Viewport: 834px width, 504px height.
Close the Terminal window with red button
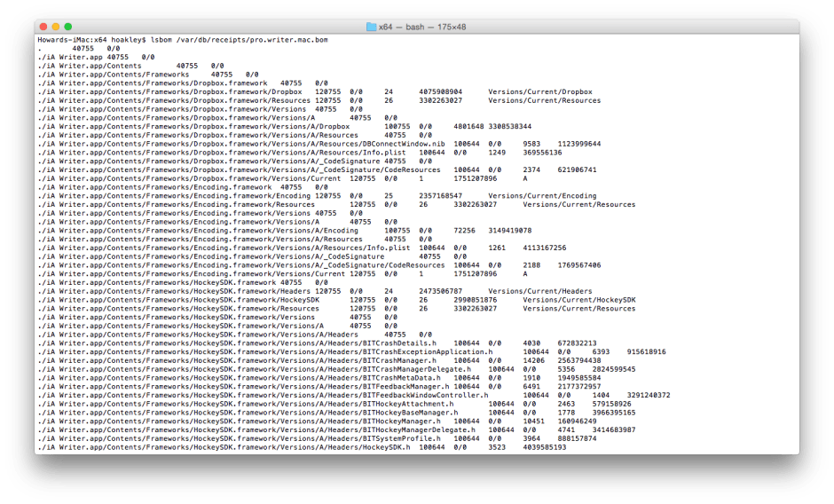point(43,28)
